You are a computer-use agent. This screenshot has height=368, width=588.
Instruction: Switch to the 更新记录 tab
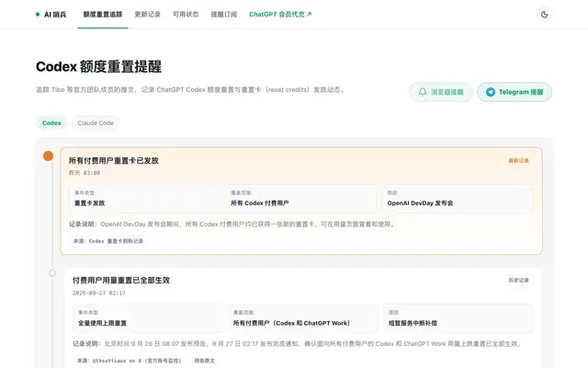(147, 15)
